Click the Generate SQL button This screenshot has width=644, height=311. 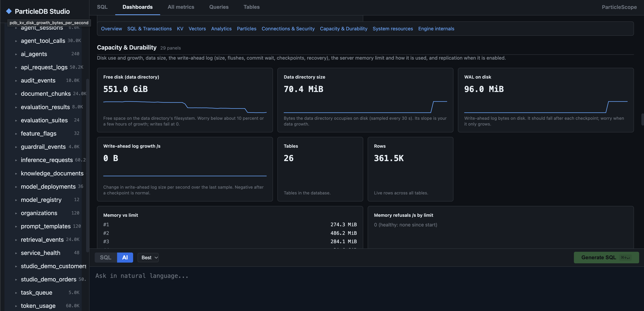click(606, 258)
